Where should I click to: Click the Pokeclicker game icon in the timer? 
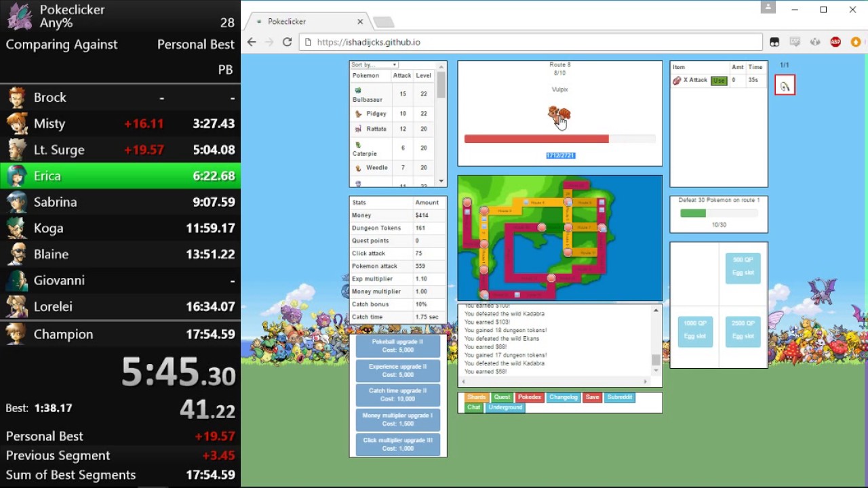[19, 17]
